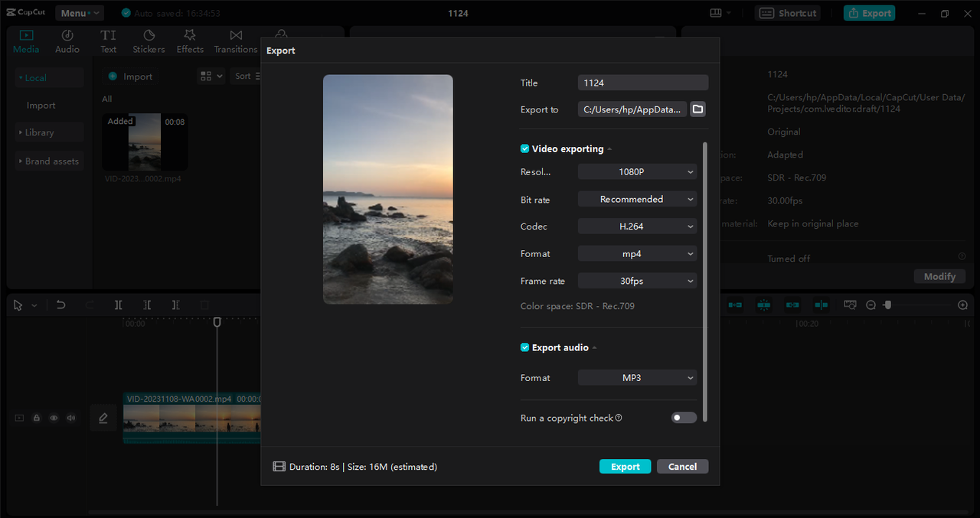Toggle clip linkage icon

(x=792, y=305)
